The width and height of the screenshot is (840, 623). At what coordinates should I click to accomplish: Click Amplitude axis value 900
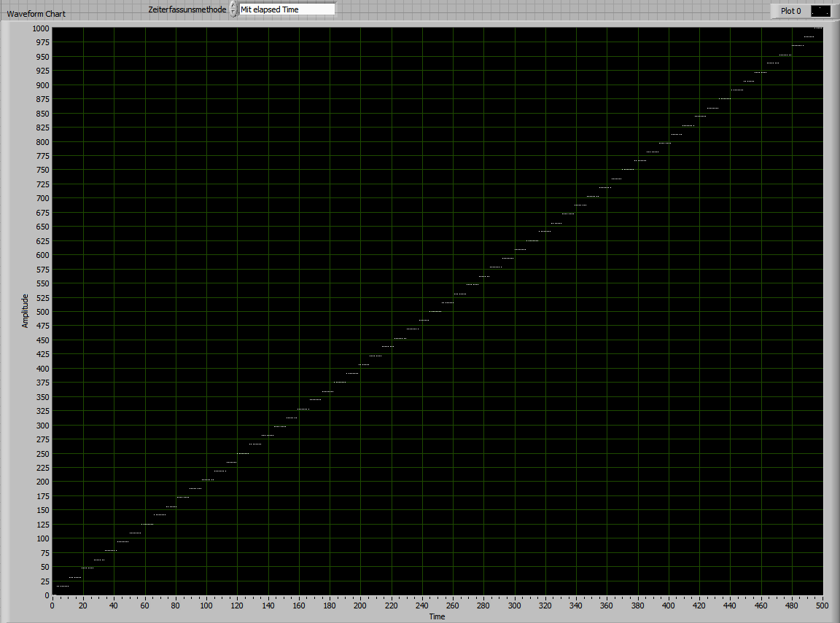click(43, 85)
